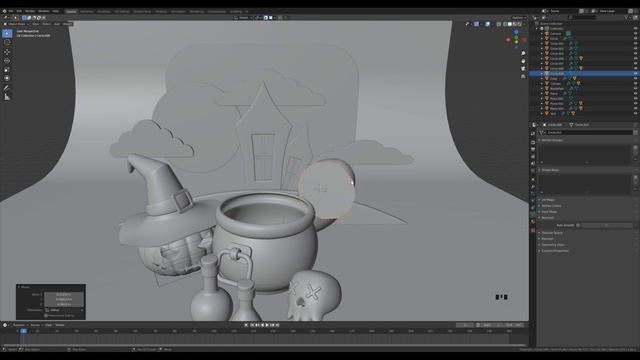Open the outliner filter funnel

tap(627, 18)
